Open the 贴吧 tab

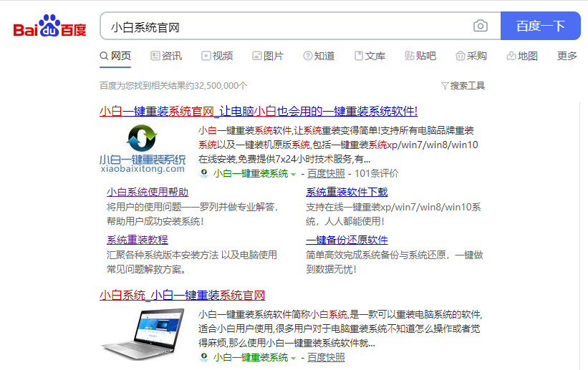coord(420,56)
